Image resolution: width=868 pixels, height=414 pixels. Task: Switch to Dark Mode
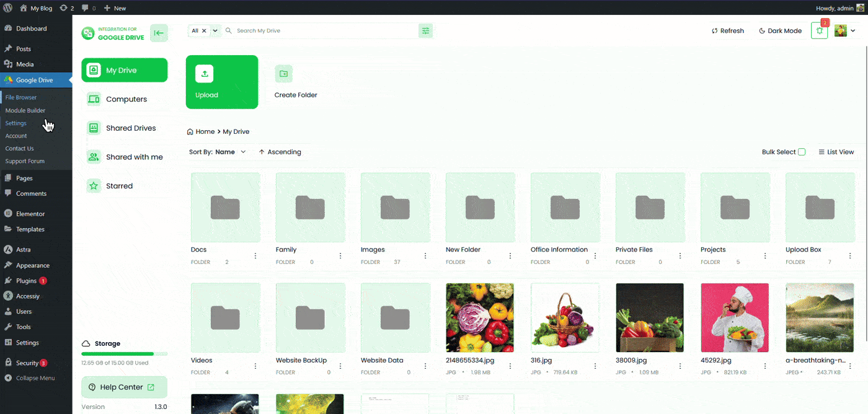[779, 30]
